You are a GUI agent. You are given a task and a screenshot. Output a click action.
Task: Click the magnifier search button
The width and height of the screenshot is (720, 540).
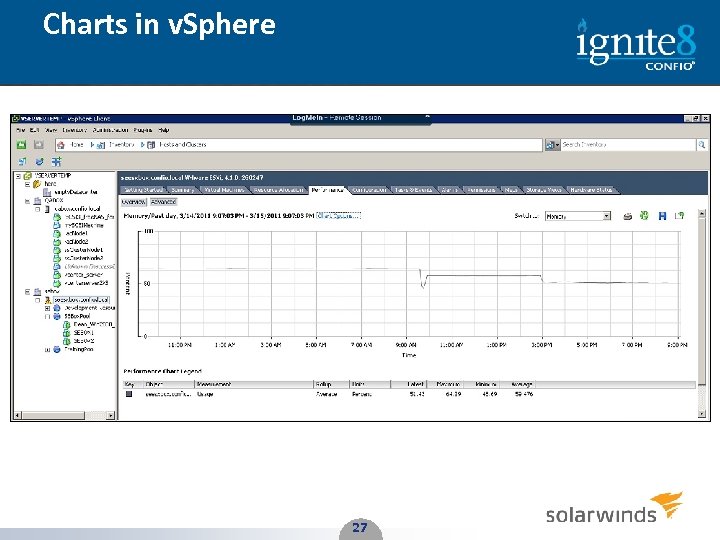point(702,145)
